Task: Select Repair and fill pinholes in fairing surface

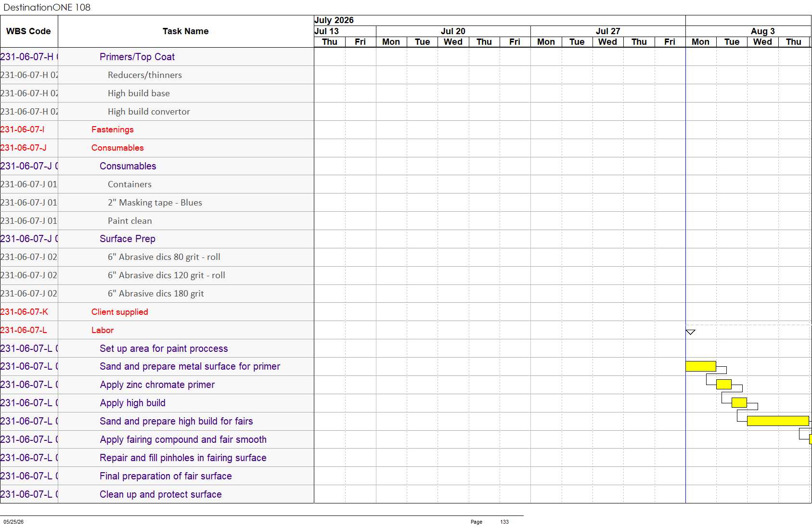Action: click(183, 458)
